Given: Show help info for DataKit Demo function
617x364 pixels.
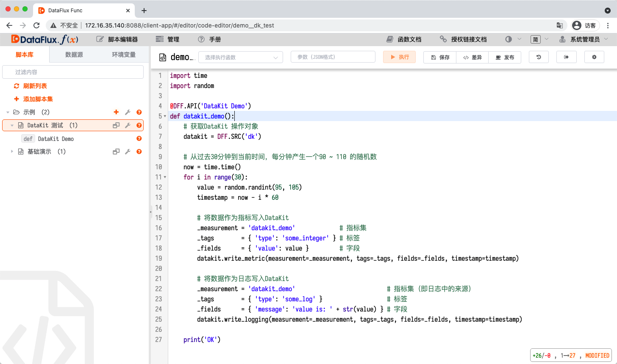Looking at the screenshot, I should click(139, 138).
